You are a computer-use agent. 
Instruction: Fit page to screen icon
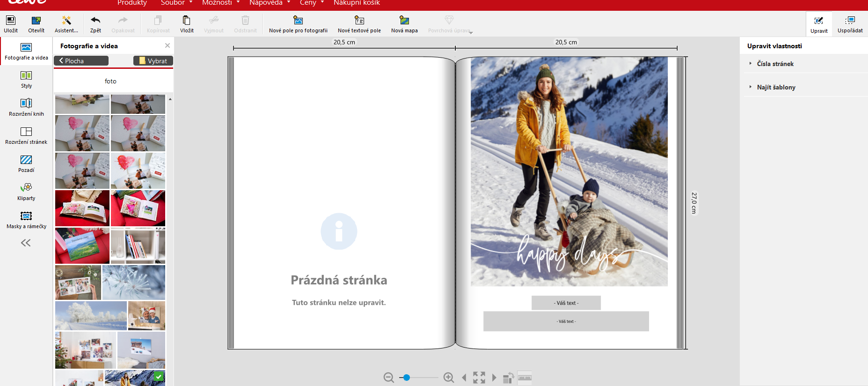pos(479,378)
